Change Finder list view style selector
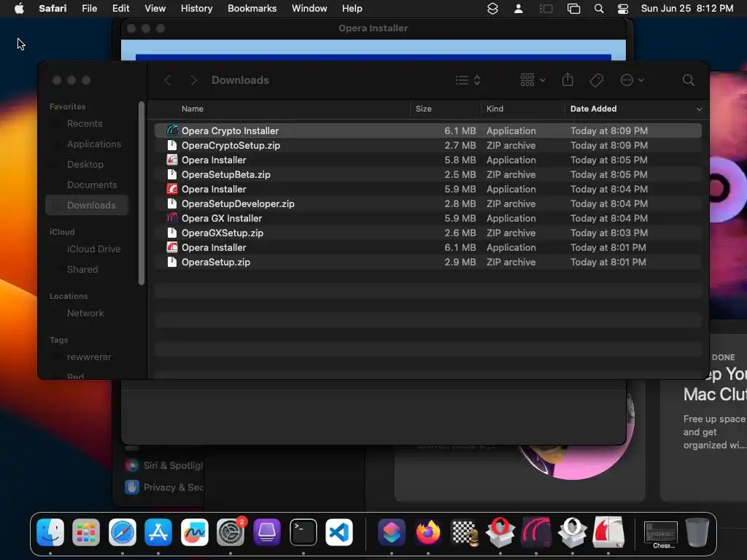Screen dimensions: 747x560 tap(468, 80)
